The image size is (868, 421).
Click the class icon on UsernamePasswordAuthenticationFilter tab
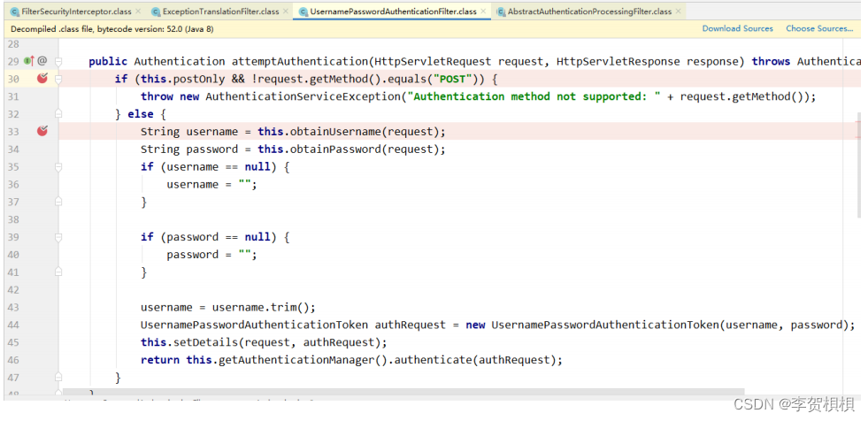click(x=303, y=11)
